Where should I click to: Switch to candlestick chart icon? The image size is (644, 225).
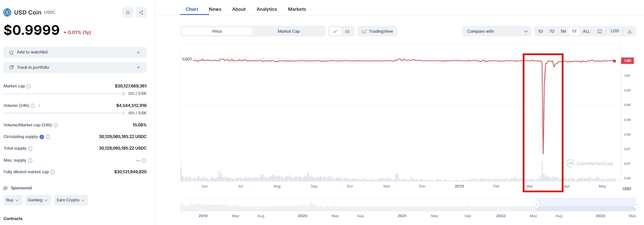click(347, 31)
